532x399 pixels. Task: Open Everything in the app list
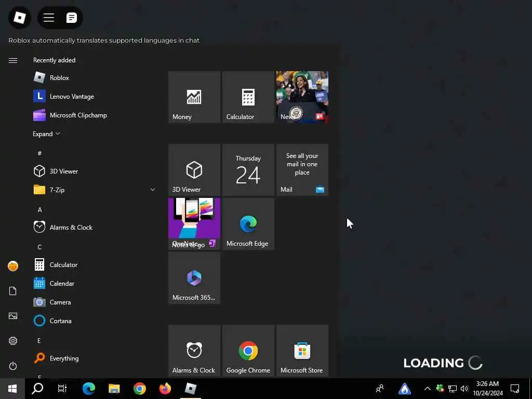tap(95, 358)
